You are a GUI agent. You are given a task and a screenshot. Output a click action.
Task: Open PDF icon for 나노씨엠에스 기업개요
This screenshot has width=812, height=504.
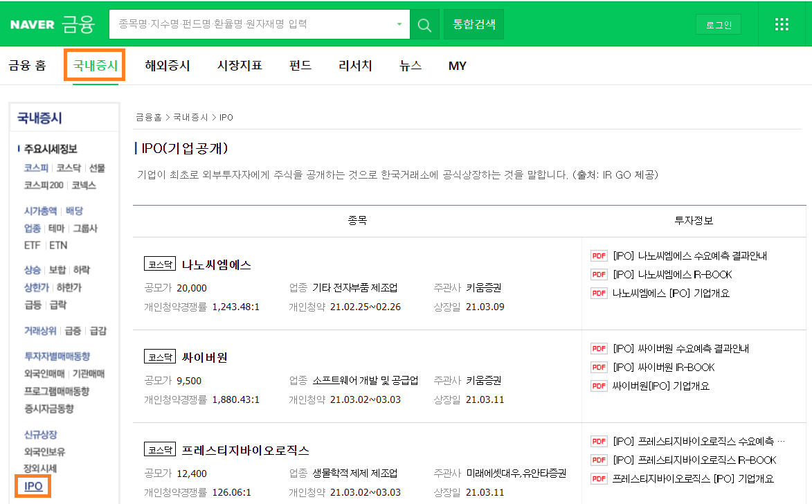click(599, 293)
